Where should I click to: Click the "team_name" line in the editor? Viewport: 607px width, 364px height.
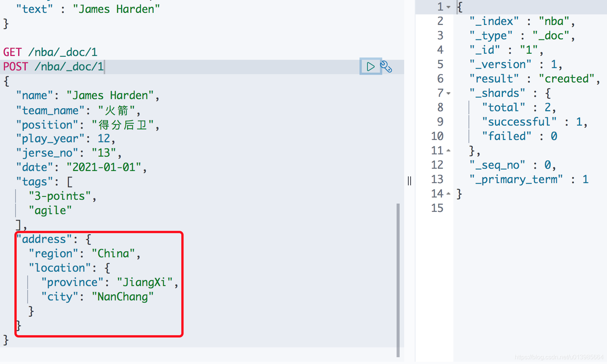coord(78,110)
